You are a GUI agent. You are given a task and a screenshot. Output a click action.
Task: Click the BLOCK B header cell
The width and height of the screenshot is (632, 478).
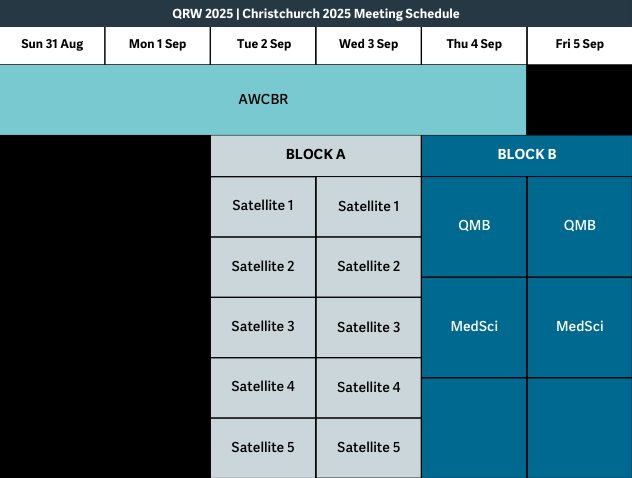(x=527, y=155)
